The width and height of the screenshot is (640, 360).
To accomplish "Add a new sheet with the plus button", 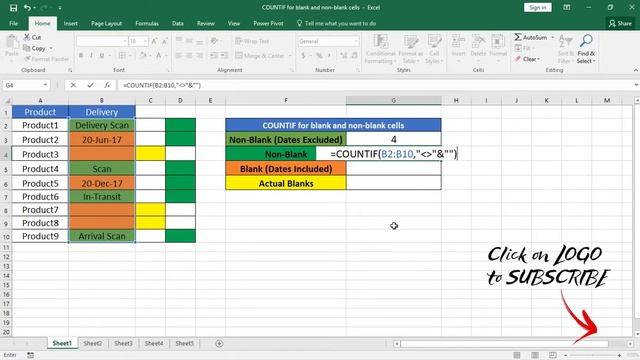I will tap(219, 344).
